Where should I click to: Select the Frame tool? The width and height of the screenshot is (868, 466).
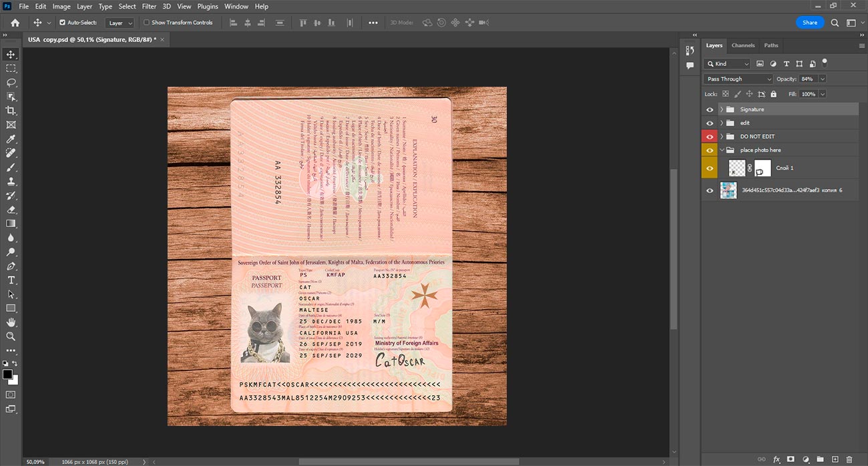click(11, 125)
